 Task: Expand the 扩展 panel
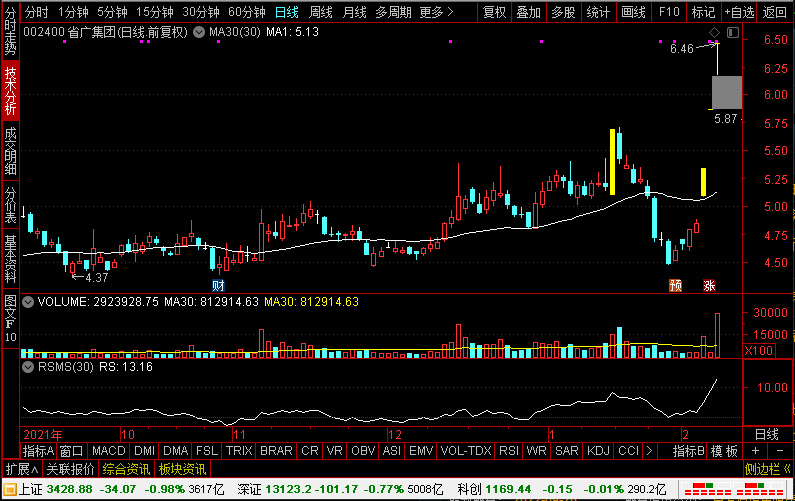click(22, 469)
